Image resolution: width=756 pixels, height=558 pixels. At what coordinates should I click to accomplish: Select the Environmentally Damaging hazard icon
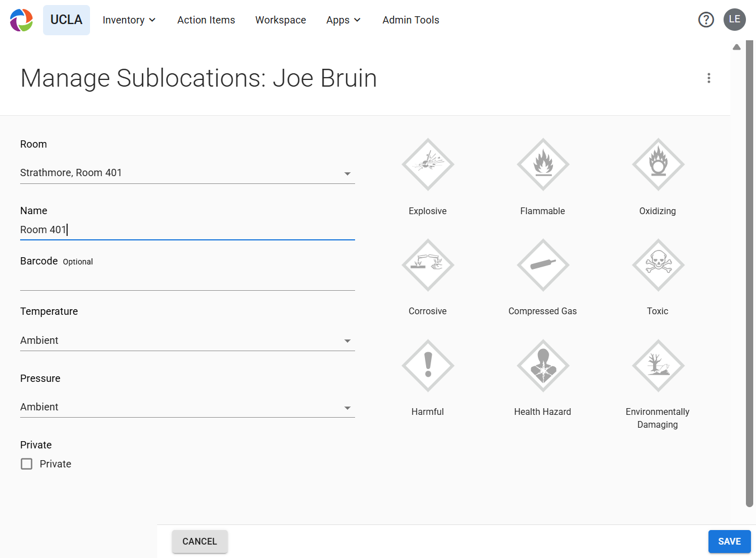(658, 366)
